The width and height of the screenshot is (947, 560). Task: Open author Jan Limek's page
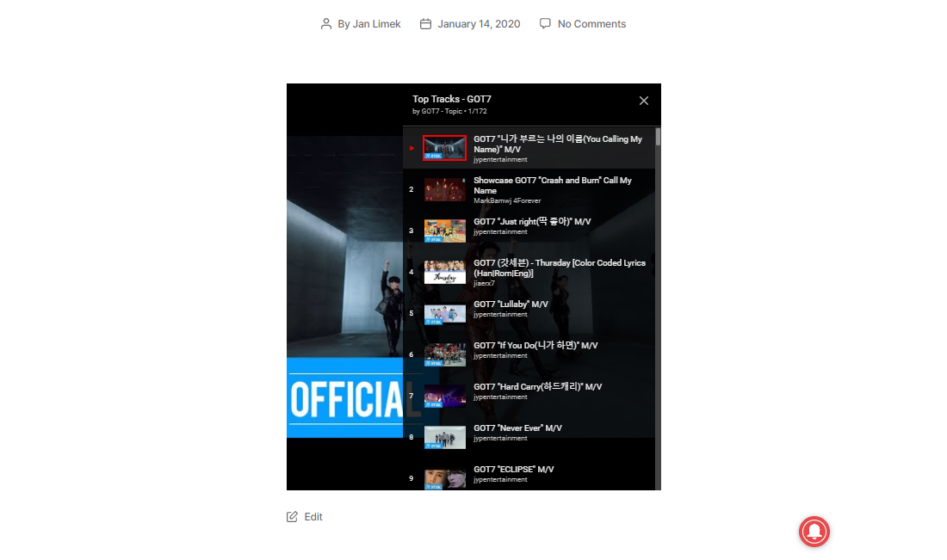(376, 24)
